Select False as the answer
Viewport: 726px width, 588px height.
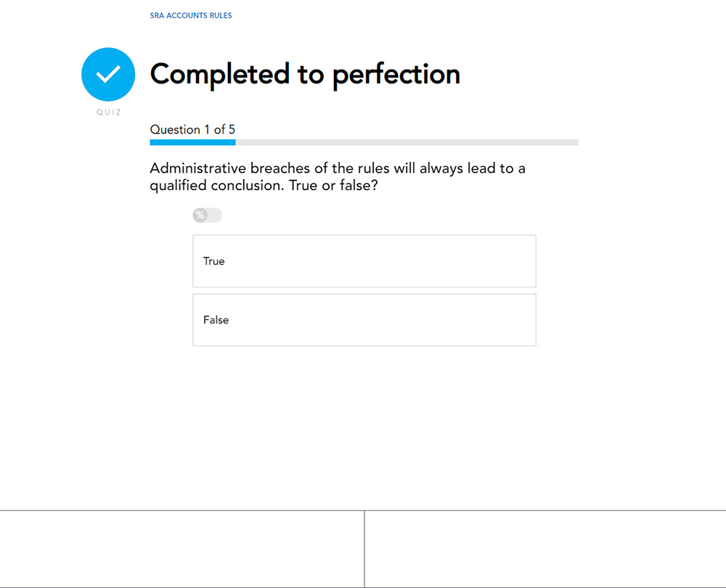point(364,320)
